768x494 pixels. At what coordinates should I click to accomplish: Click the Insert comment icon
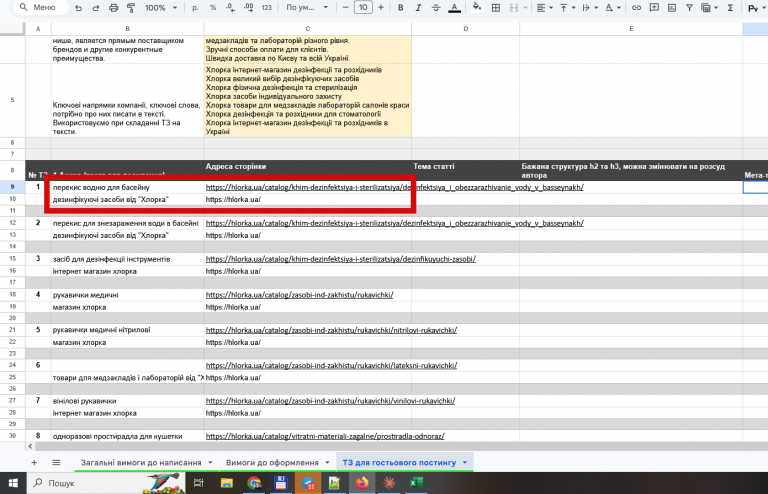pos(654,8)
